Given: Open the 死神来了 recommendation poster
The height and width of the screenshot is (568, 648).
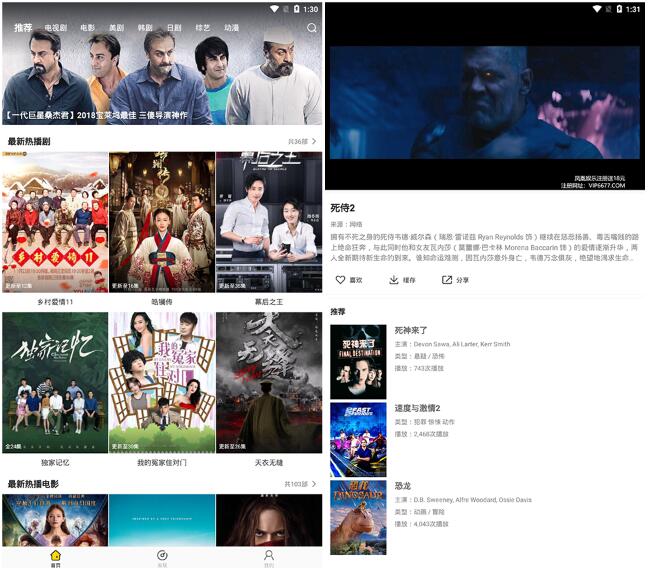Looking at the screenshot, I should 358,362.
